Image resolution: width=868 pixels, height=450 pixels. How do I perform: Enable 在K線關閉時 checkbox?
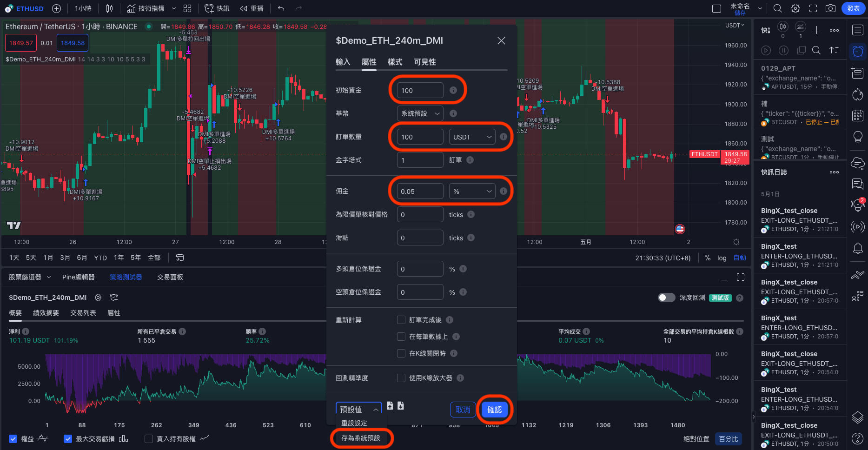tap(401, 353)
